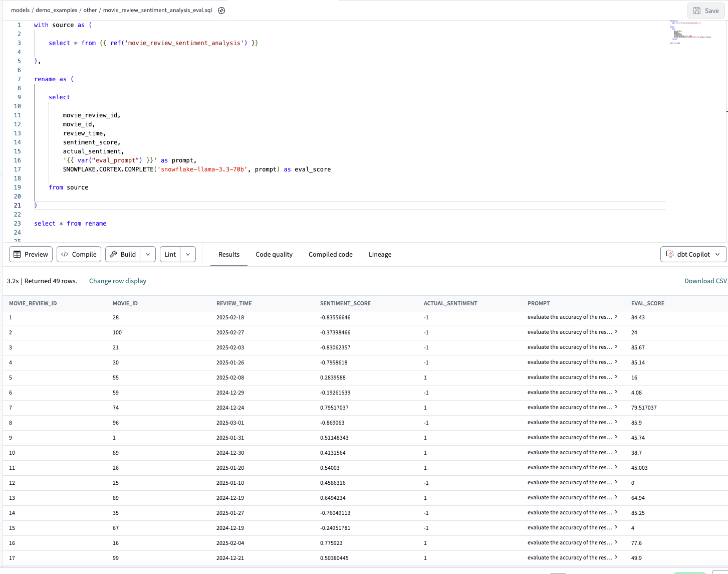Switch to the Lineage tab

pyautogui.click(x=380, y=254)
